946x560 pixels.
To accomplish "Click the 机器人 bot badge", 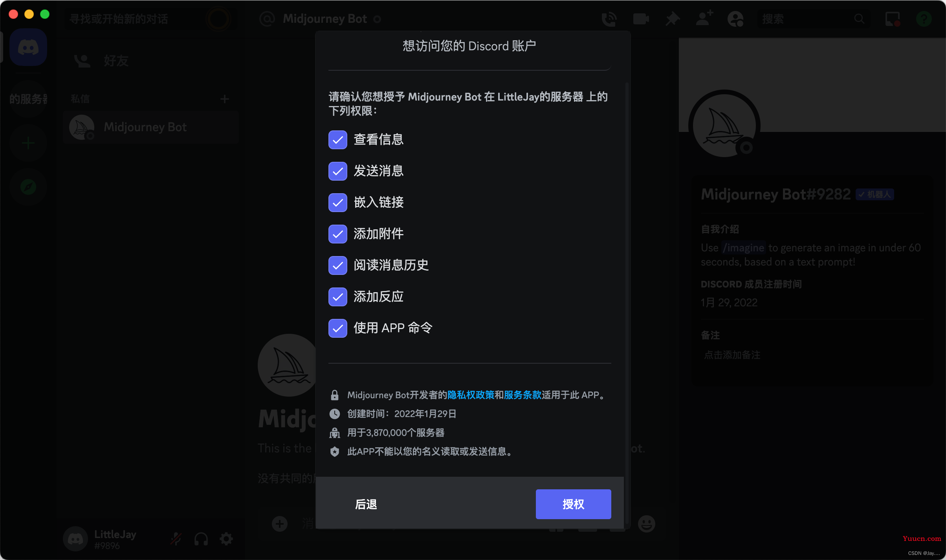I will point(875,194).
